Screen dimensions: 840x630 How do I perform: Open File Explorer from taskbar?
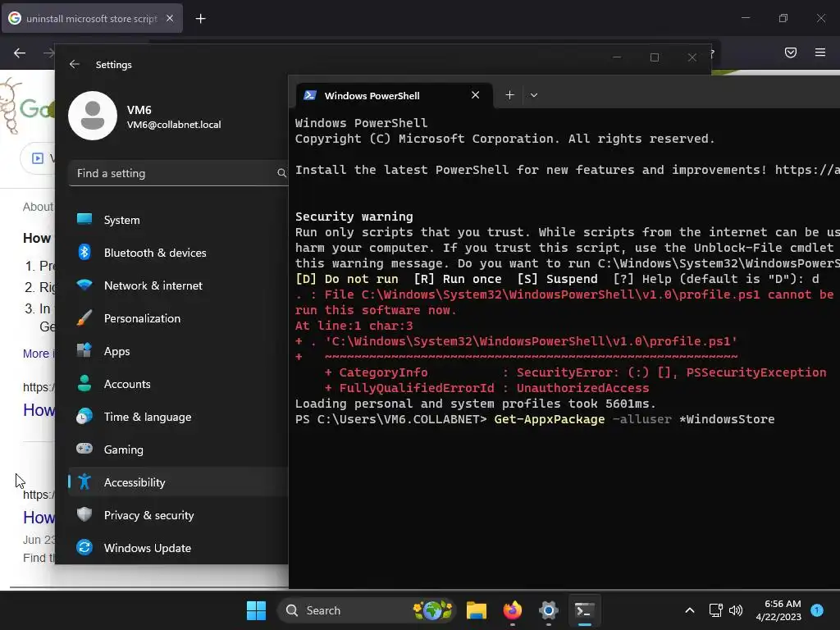477,610
